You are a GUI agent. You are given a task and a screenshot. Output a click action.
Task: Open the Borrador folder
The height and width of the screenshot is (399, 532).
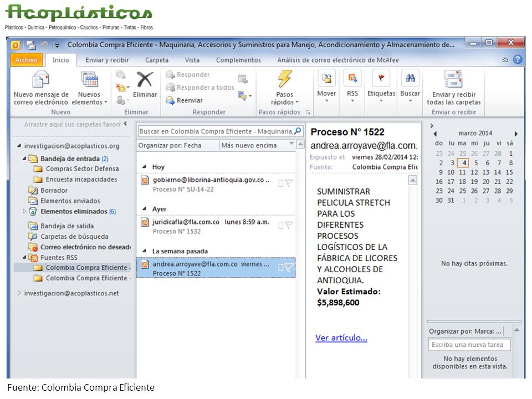click(48, 190)
